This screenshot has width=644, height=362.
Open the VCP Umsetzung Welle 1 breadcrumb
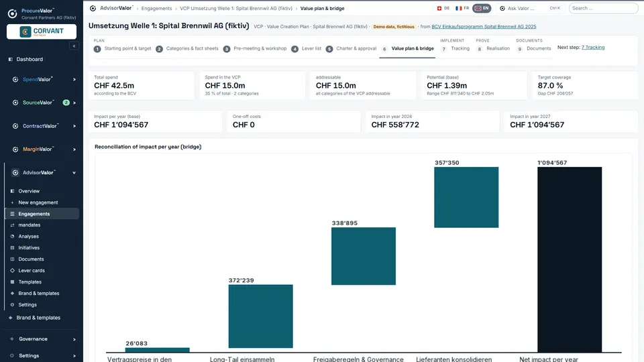(236, 8)
